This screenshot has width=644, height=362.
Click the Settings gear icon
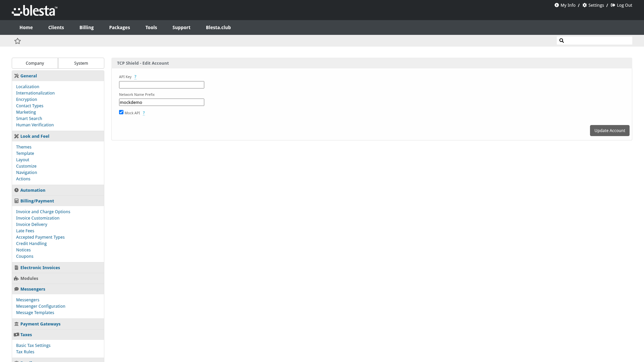coord(585,5)
